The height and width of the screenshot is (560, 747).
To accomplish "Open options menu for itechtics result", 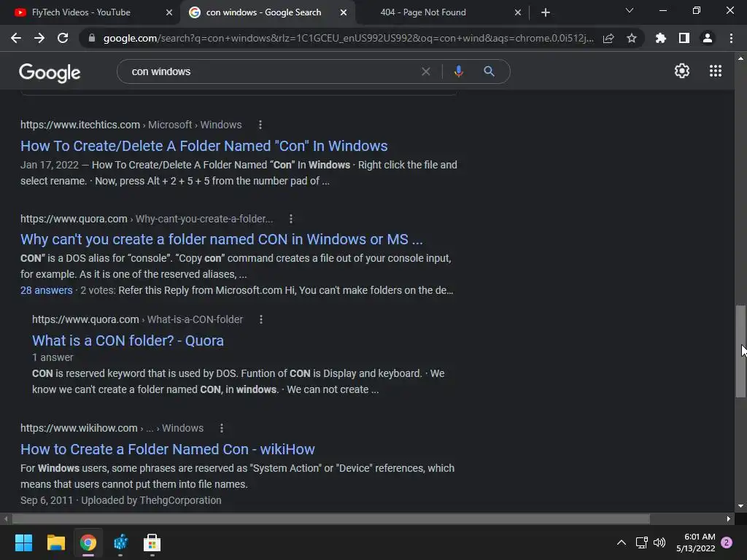I will click(260, 125).
